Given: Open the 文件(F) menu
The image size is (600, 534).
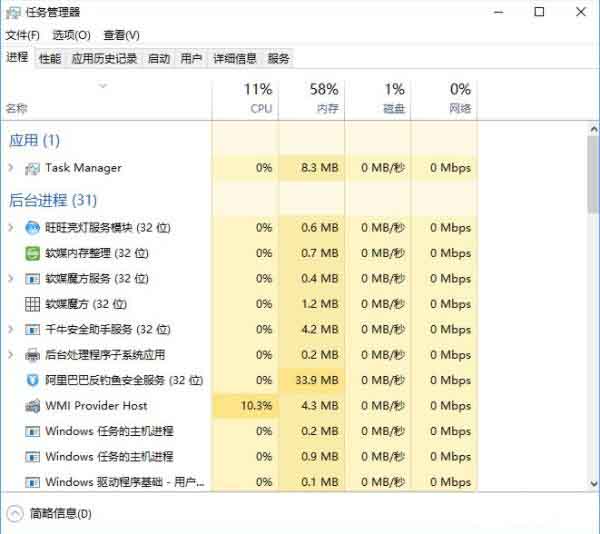Looking at the screenshot, I should (22, 35).
